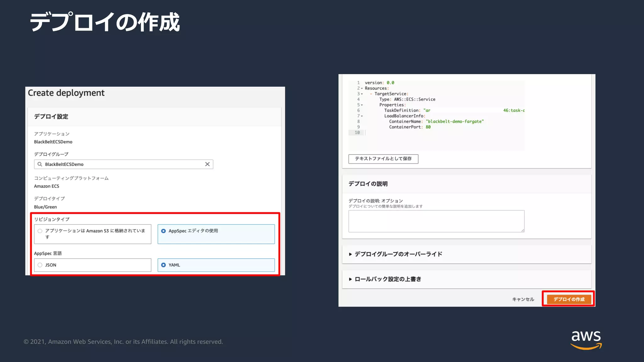The height and width of the screenshot is (362, 644).
Task: Click the orange デプロイの作成 button
Action: tap(569, 299)
